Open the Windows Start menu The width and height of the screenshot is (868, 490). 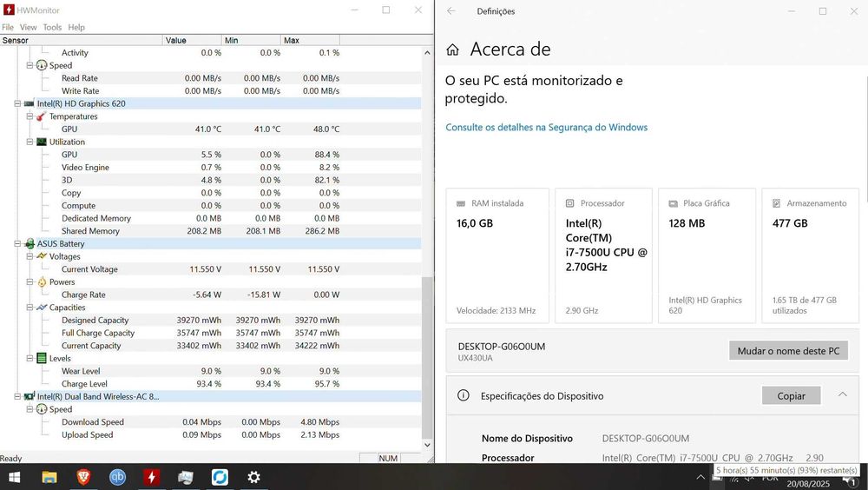[x=15, y=477]
